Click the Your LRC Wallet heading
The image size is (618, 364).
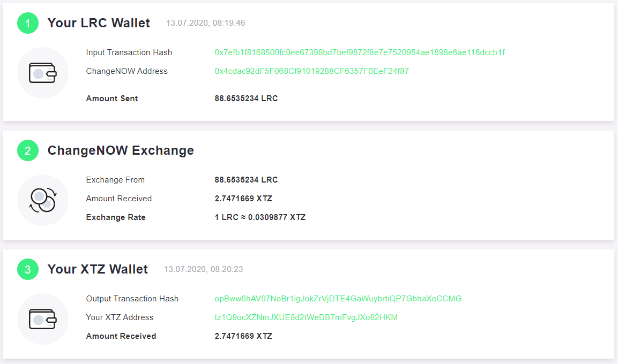point(99,23)
